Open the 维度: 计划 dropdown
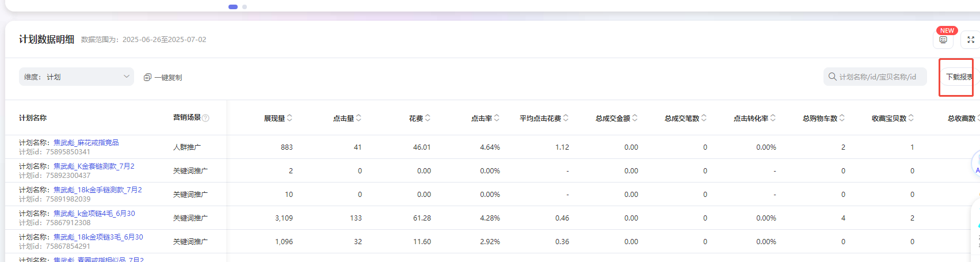 (x=76, y=77)
